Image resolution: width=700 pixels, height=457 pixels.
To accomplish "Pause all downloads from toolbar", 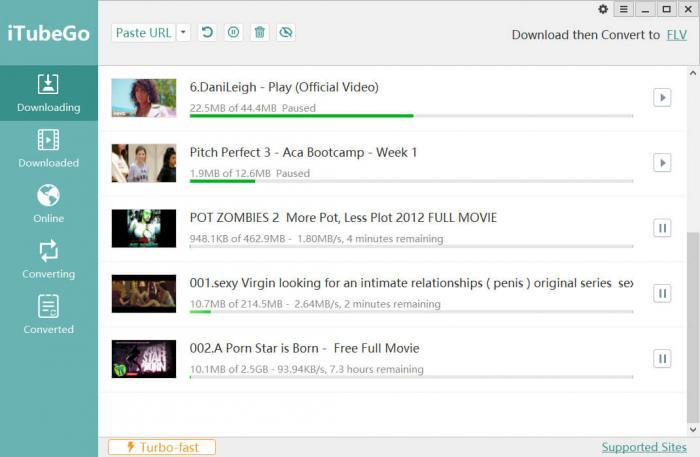I will point(233,33).
